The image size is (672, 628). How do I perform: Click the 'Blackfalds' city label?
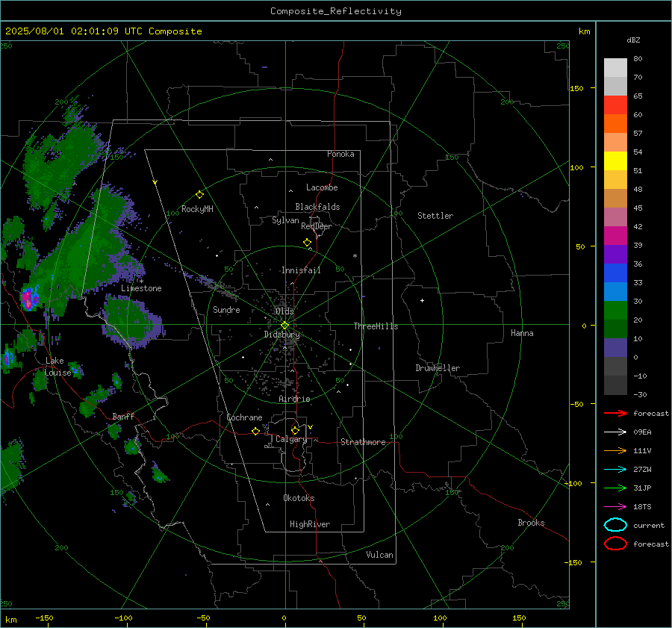(317, 207)
